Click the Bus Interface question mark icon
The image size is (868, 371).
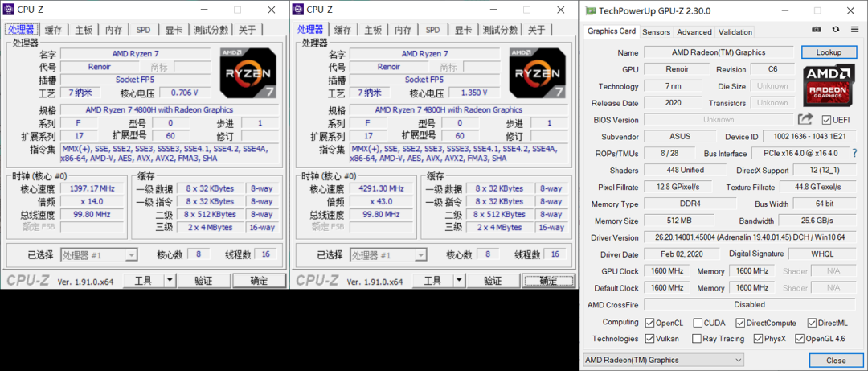854,153
